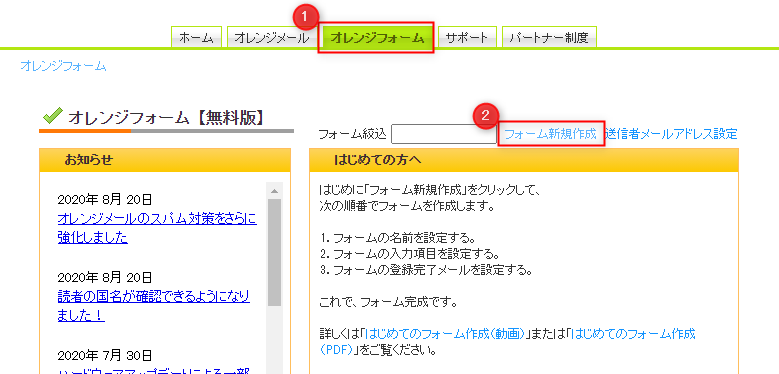Image resolution: width=779 pixels, height=374 pixels.
Task: Open はじめてのフォーム作成(動画) link
Action: [x=445, y=333]
